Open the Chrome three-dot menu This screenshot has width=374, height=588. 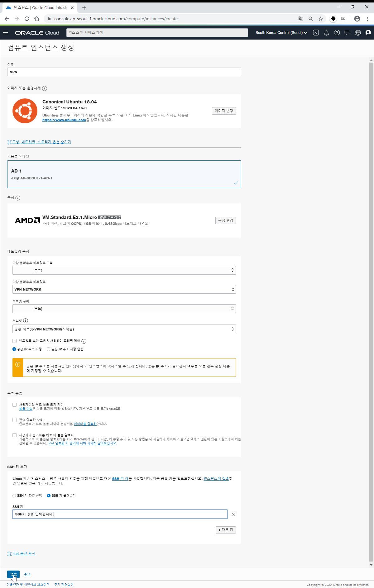(367, 19)
